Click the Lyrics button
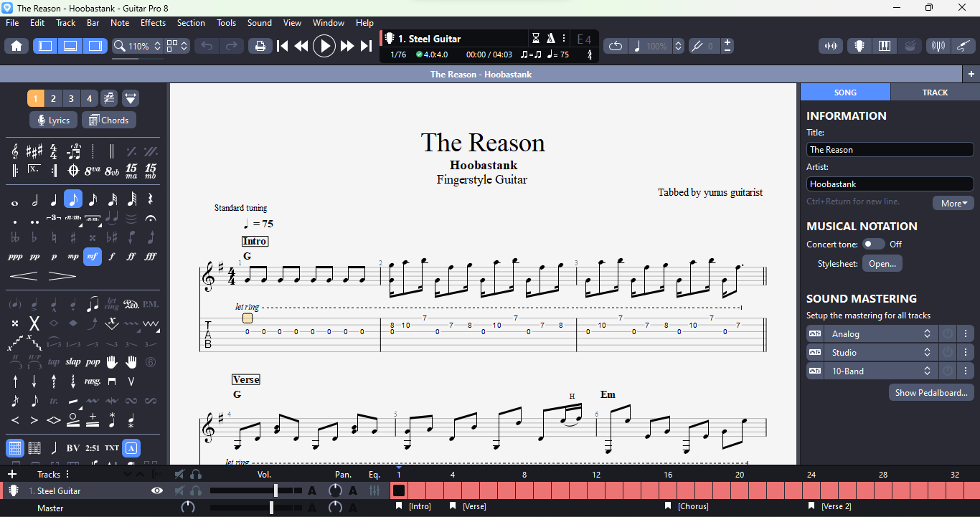 tap(53, 120)
